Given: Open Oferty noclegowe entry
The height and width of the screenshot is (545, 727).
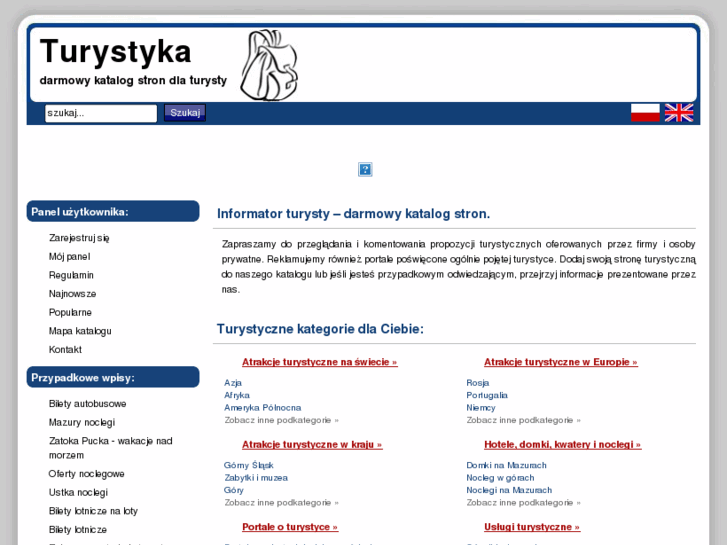Looking at the screenshot, I should tap(87, 474).
